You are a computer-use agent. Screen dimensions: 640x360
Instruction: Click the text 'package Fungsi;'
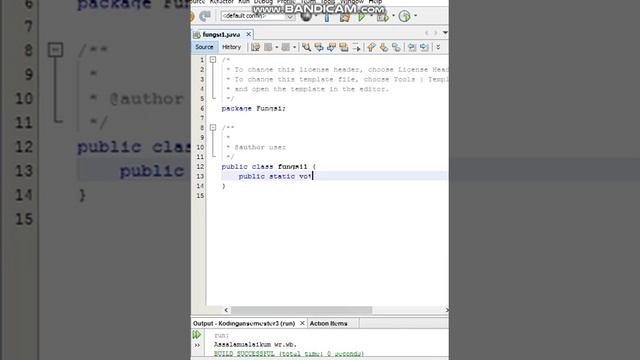(253, 109)
